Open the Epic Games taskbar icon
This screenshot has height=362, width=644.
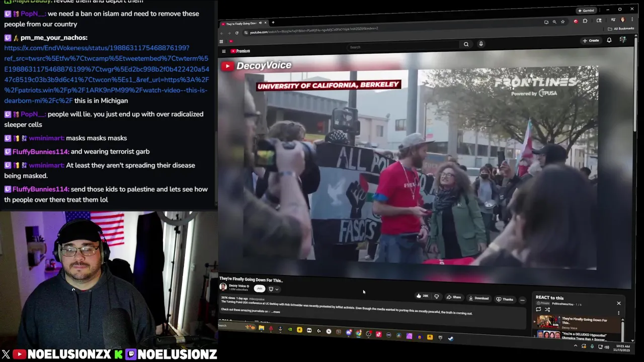(440, 337)
